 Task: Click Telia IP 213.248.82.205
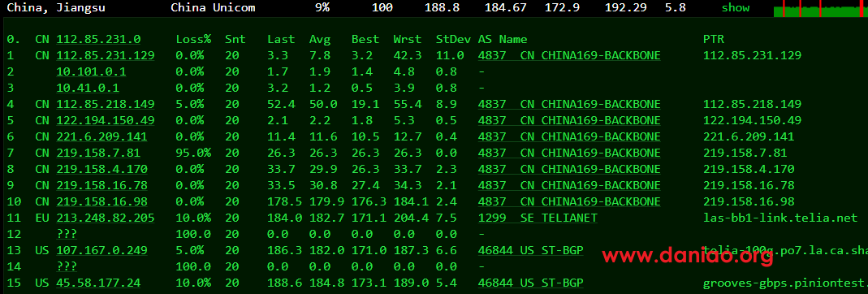[x=106, y=218]
